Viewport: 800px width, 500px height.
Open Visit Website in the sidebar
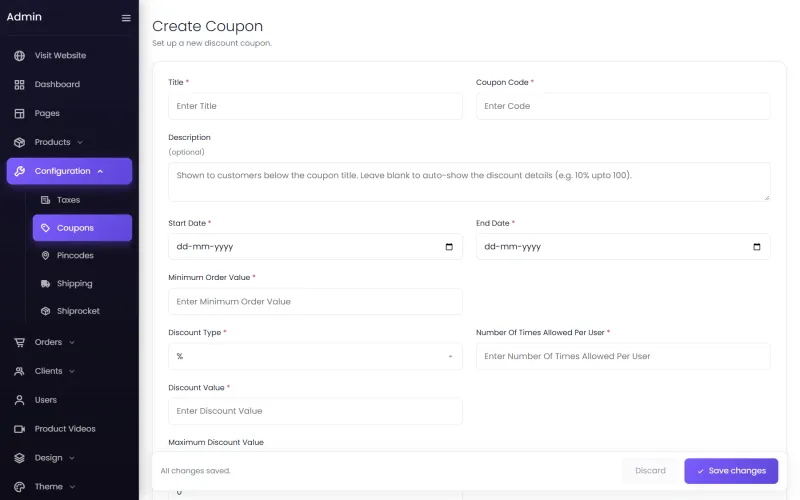[x=69, y=56]
